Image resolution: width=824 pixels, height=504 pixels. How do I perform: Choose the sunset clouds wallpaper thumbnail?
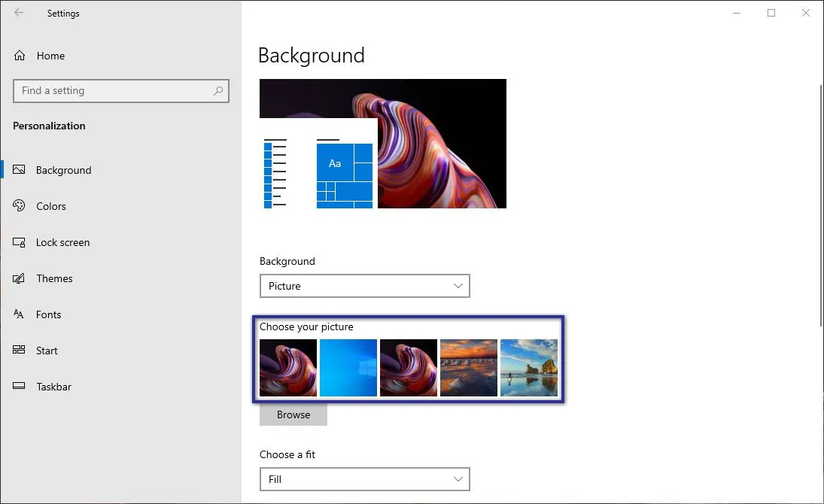point(468,368)
